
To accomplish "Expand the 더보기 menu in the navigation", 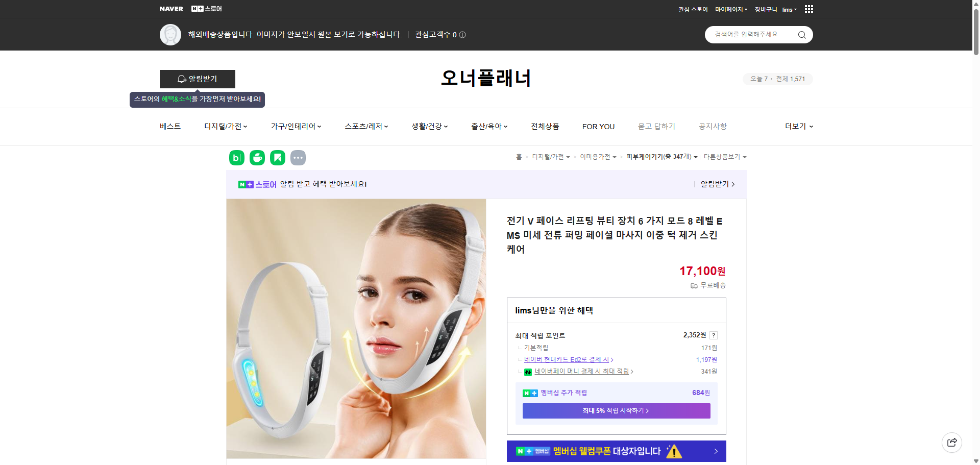I will [x=798, y=126].
